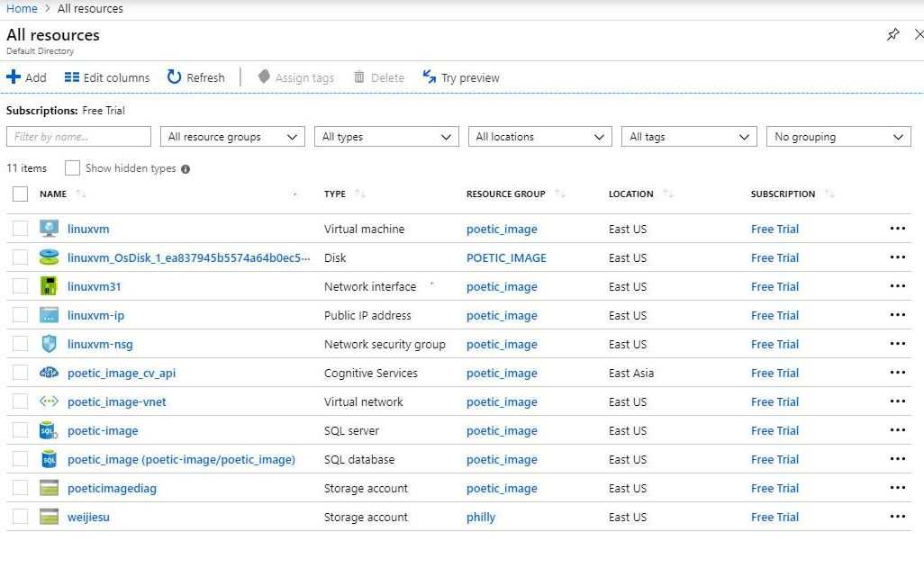Open more options for linuxvm row
Image resolution: width=924 pixels, height=577 pixels.
[x=898, y=229]
